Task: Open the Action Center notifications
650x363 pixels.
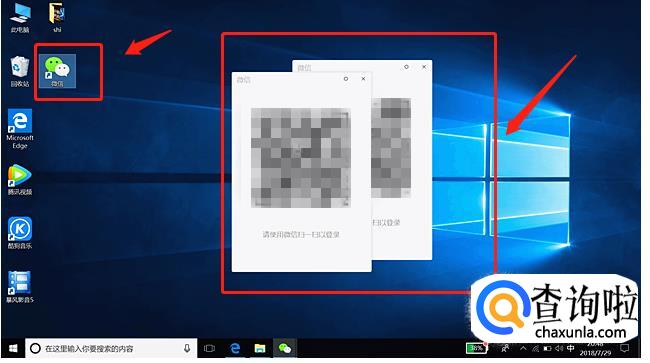Action: (624, 348)
